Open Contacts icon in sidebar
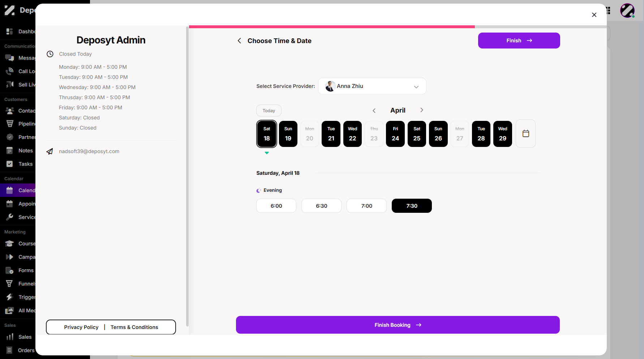 (10, 110)
